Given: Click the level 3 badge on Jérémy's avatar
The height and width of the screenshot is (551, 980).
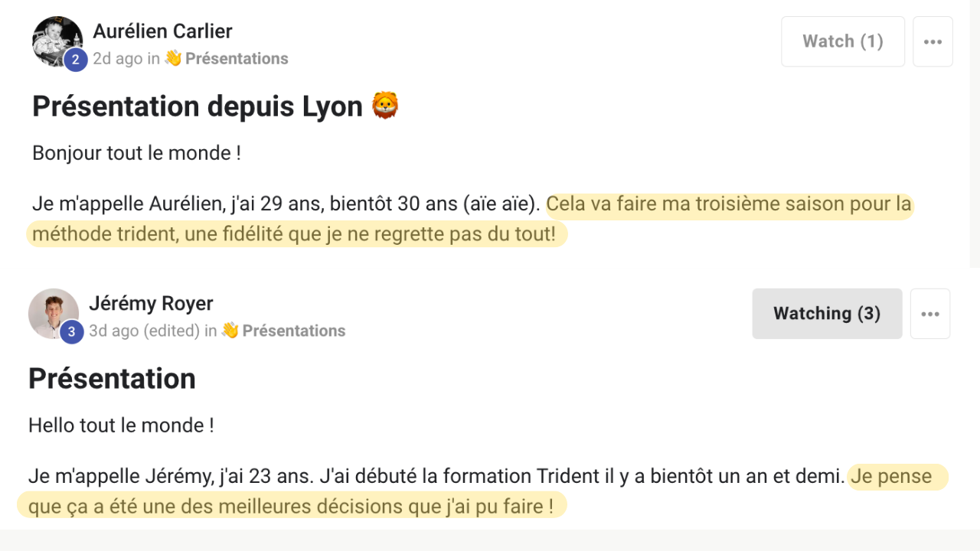Looking at the screenshot, I should tap(72, 332).
